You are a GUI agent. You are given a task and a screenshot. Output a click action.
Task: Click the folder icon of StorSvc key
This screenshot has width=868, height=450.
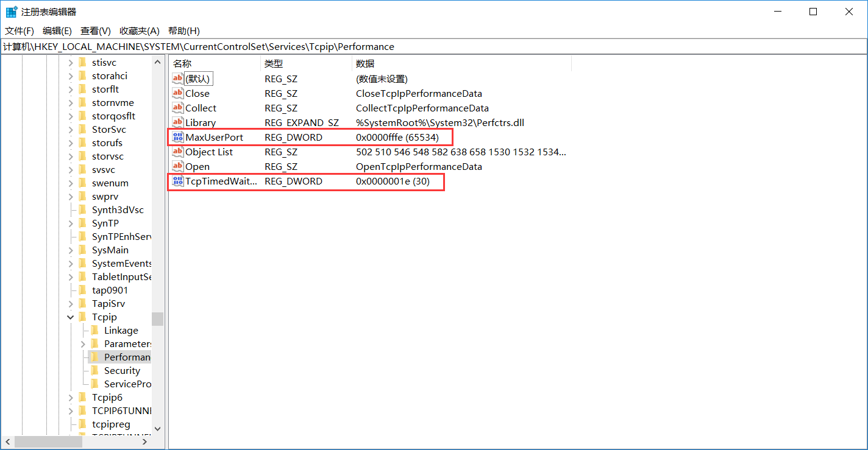pyautogui.click(x=82, y=129)
